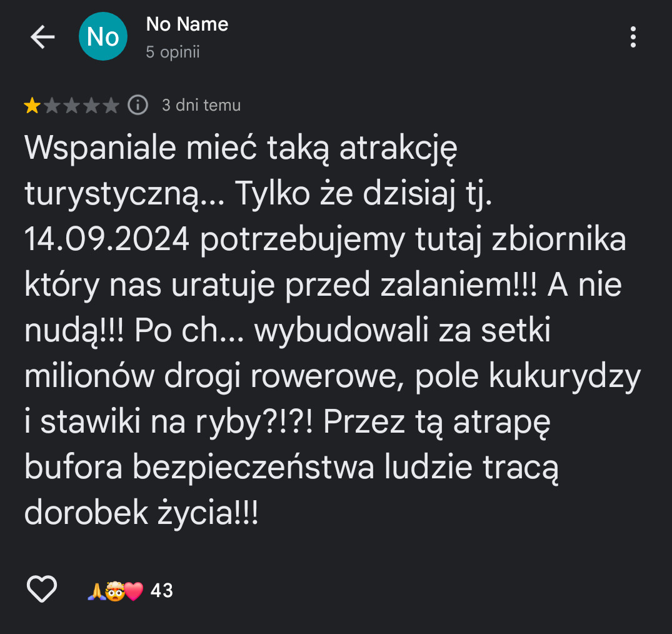672x634 pixels.
Task: Click the mind-blown face reaction emoji
Action: click(114, 590)
